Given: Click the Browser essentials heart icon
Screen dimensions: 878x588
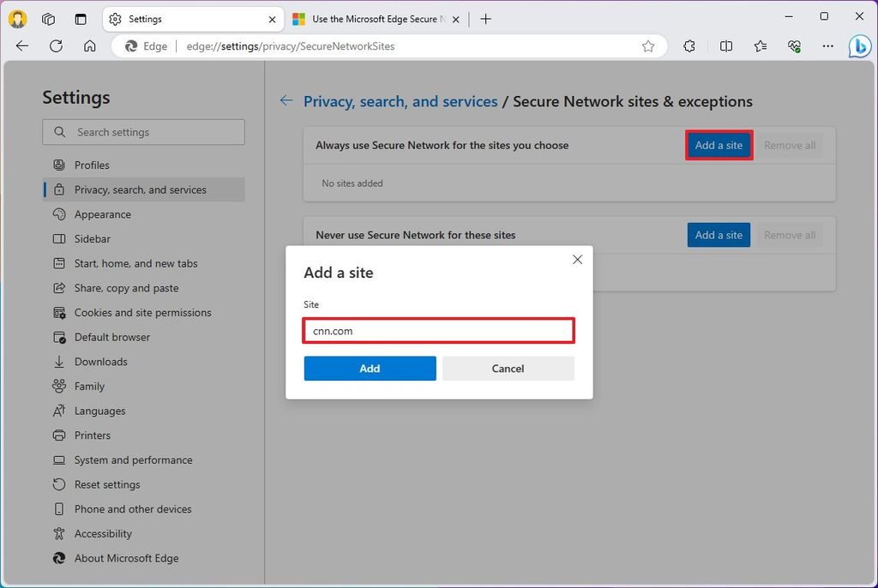Looking at the screenshot, I should pos(793,46).
